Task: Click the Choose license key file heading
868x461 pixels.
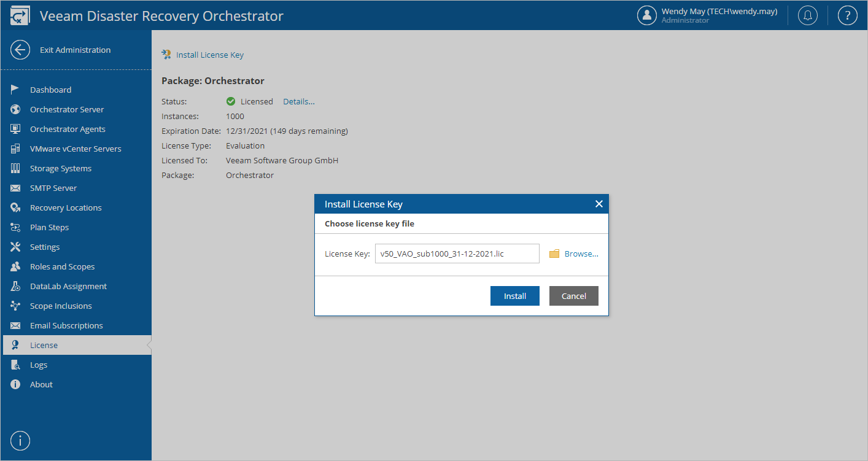Action: tap(370, 223)
